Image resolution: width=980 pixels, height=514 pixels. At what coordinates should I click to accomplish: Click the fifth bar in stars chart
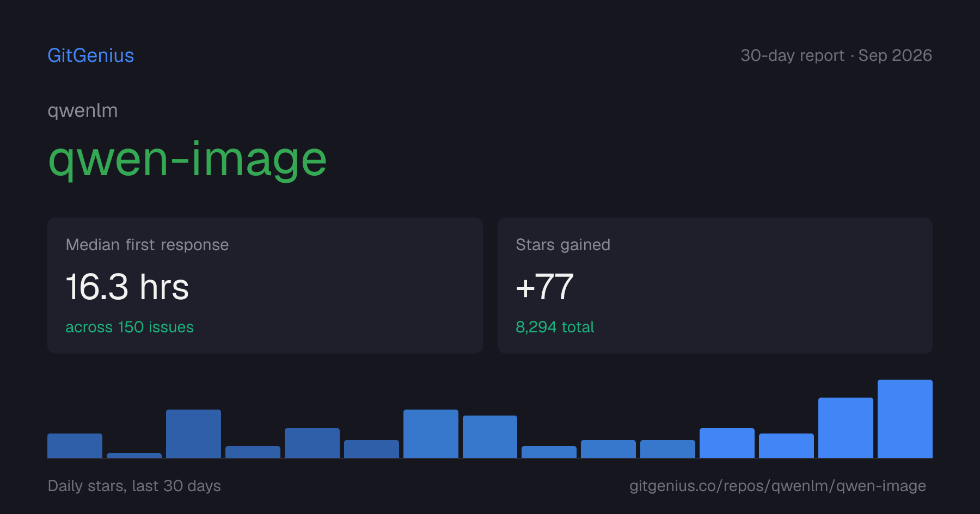point(312,443)
